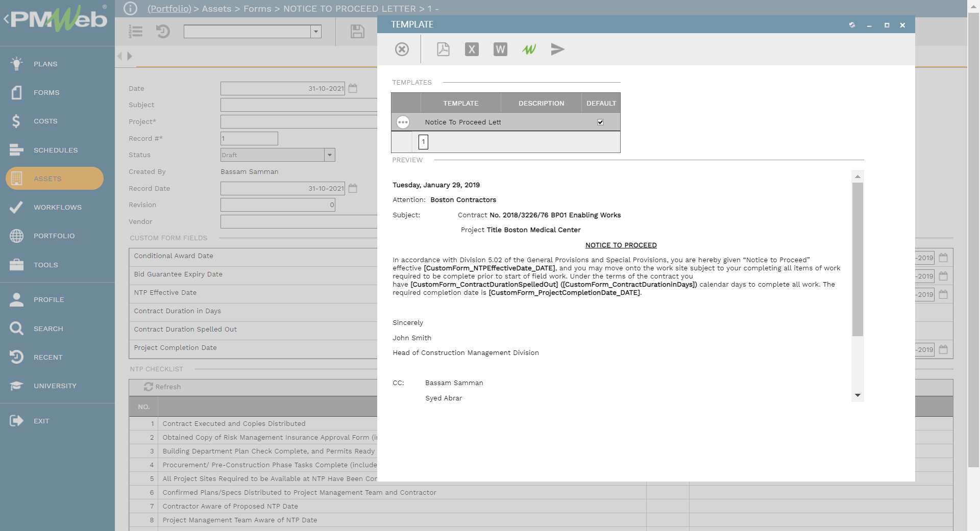Follow the Portfolio breadcrumb link
The height and width of the screenshot is (531, 980).
[169, 9]
